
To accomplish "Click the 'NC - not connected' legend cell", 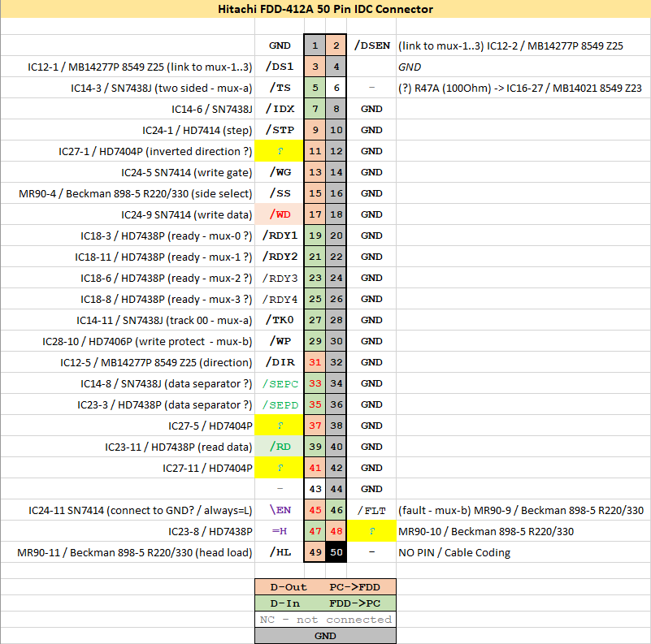I will coord(325,620).
